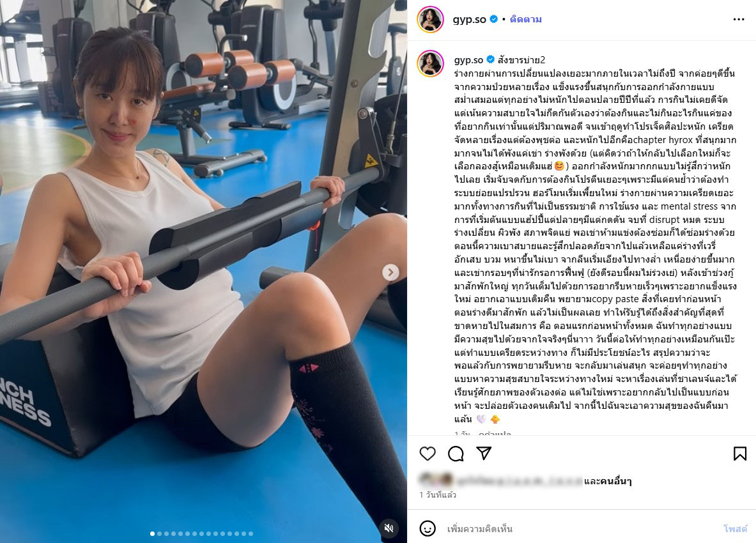Like the post with heart icon

pyautogui.click(x=427, y=454)
